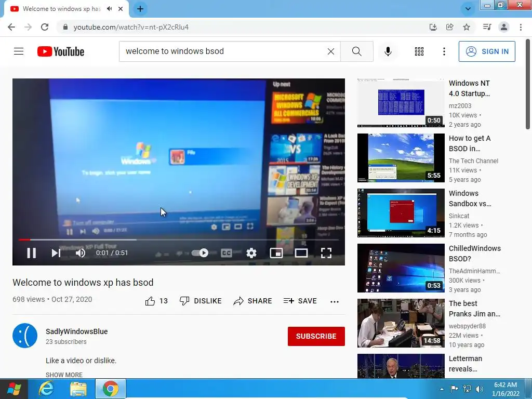Screen dimensions: 532x399
Task: Open the SadlyWindowsBlue channel avatar
Action: (25, 336)
